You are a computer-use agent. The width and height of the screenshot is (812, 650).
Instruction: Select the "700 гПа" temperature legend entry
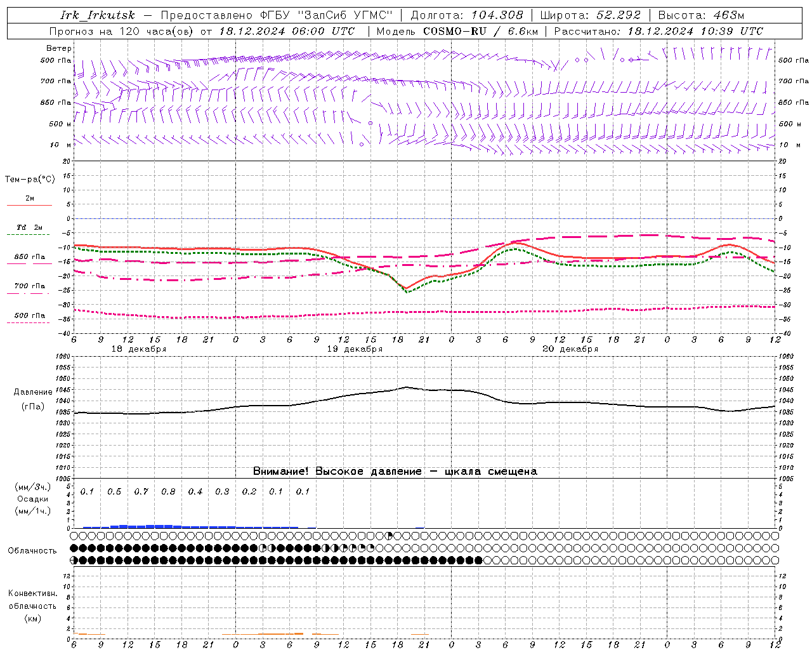click(30, 286)
